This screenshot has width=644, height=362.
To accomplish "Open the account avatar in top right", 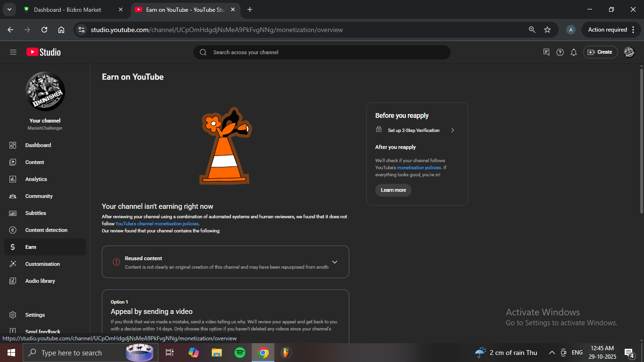I will [x=629, y=52].
